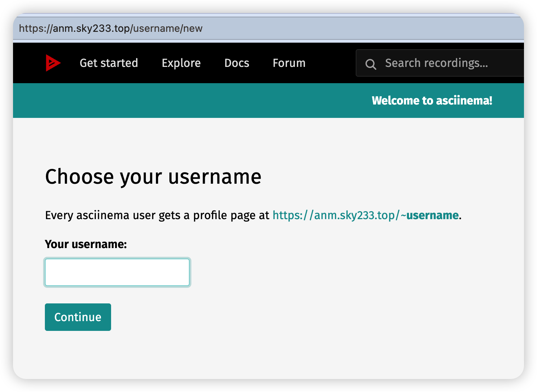Follow the anm.sky233.top profile URL link
The height and width of the screenshot is (392, 537).
click(x=337, y=215)
